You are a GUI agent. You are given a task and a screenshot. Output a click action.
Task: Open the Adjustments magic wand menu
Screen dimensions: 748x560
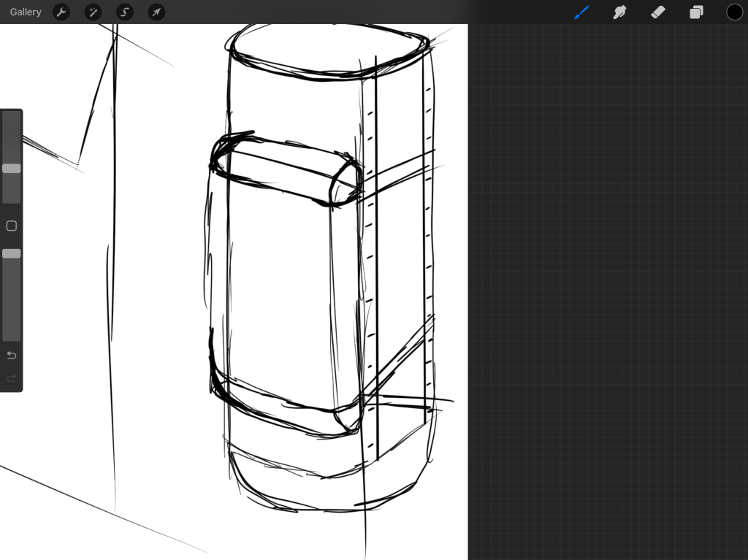(93, 12)
